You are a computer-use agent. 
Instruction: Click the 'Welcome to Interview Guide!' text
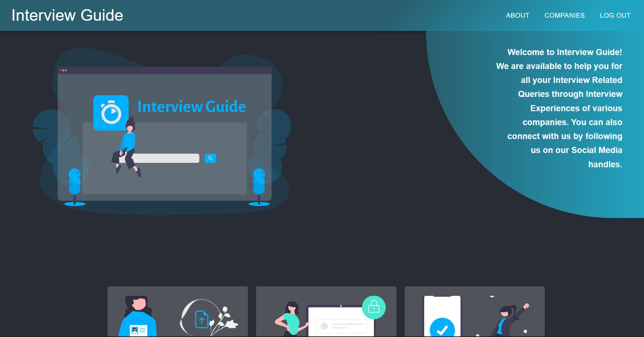(x=565, y=52)
